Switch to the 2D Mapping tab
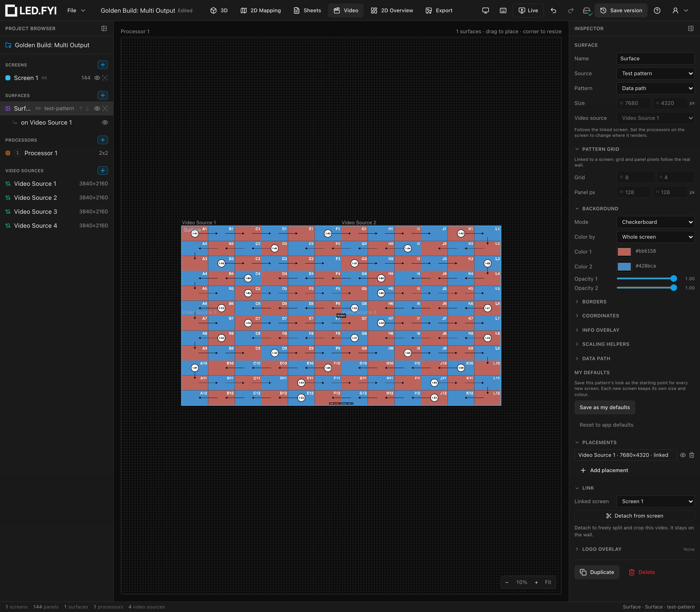Viewport: 700px width, 612px height. [261, 10]
